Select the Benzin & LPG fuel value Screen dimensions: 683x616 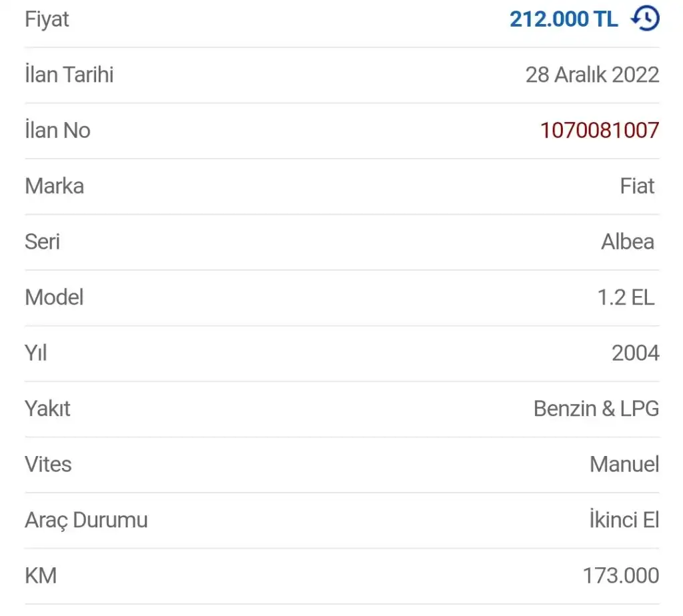[x=596, y=408]
